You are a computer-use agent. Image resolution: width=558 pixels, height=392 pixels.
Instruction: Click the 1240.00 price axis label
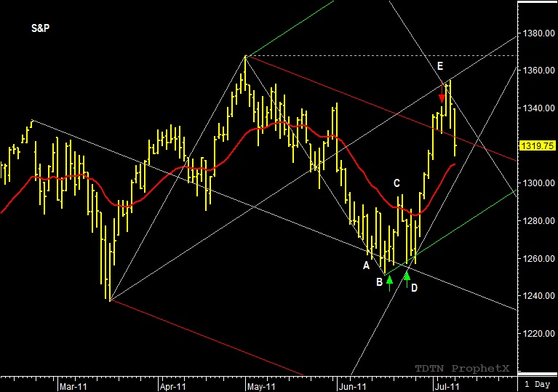(x=538, y=295)
